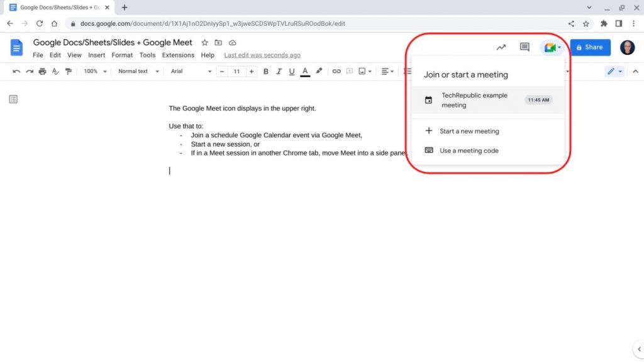Open the Arial font dropdown
644x362 pixels.
pos(189,72)
